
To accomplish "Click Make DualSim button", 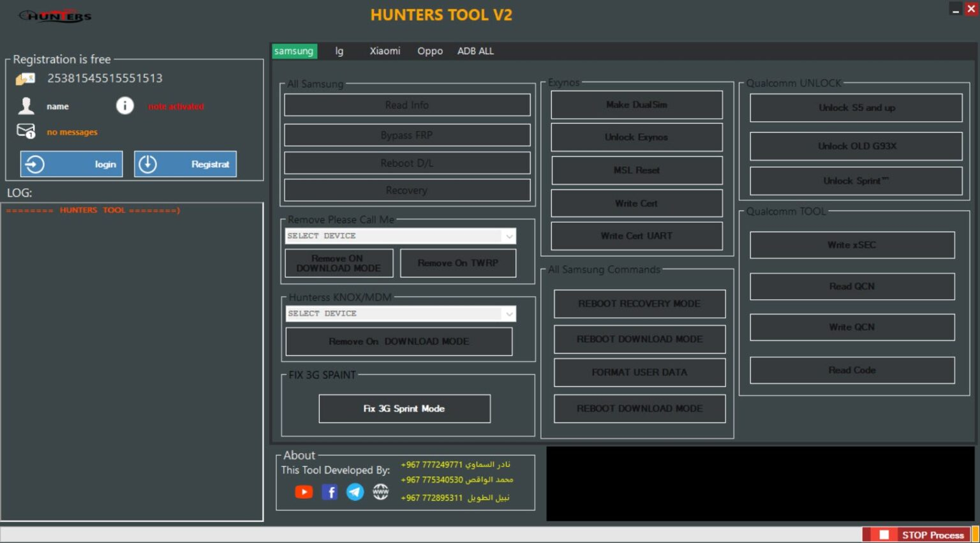I will (x=637, y=105).
